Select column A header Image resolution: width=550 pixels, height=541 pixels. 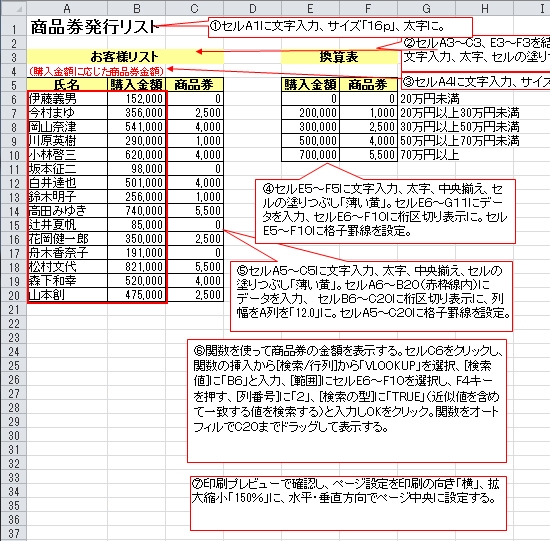(67, 8)
